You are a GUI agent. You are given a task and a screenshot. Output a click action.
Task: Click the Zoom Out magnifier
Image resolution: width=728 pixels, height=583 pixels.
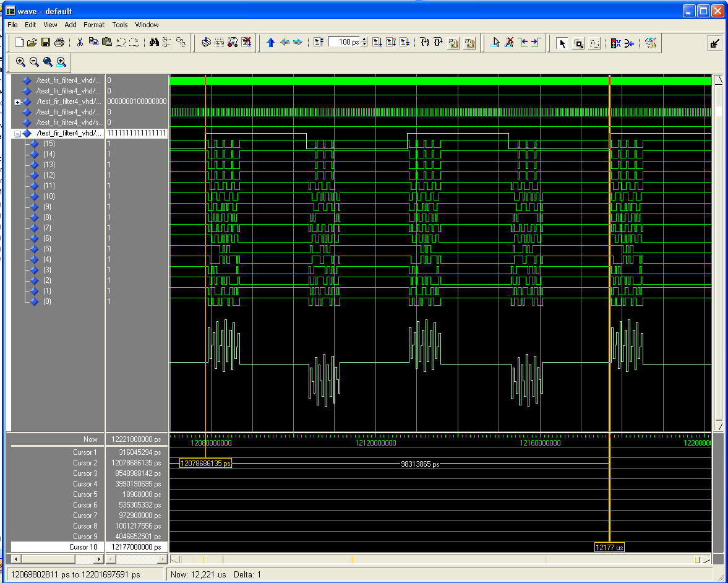34,62
